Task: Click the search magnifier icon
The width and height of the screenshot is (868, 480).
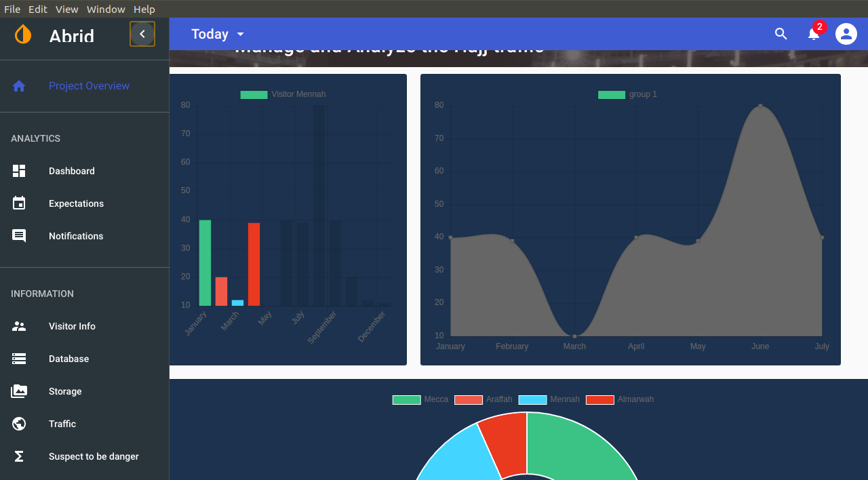Action: 781,34
